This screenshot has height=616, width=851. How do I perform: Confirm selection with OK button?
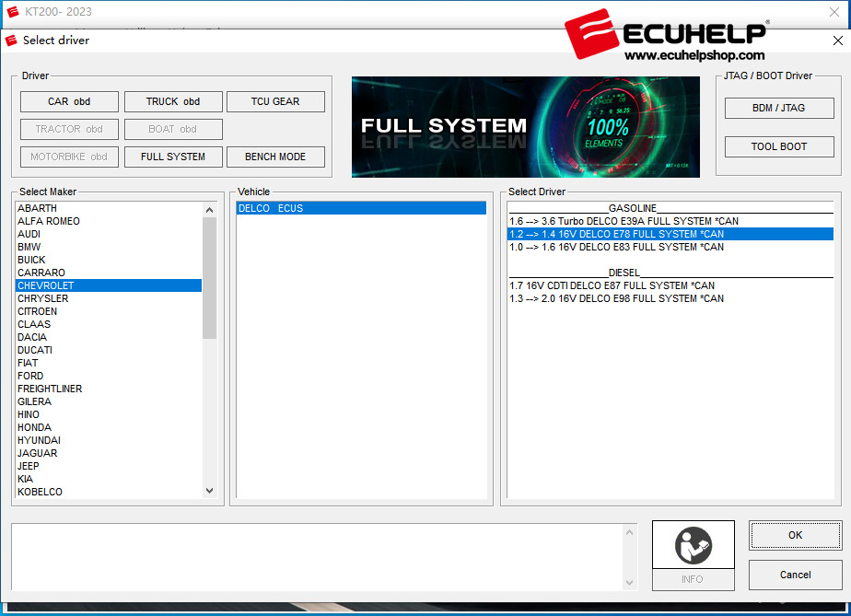795,535
